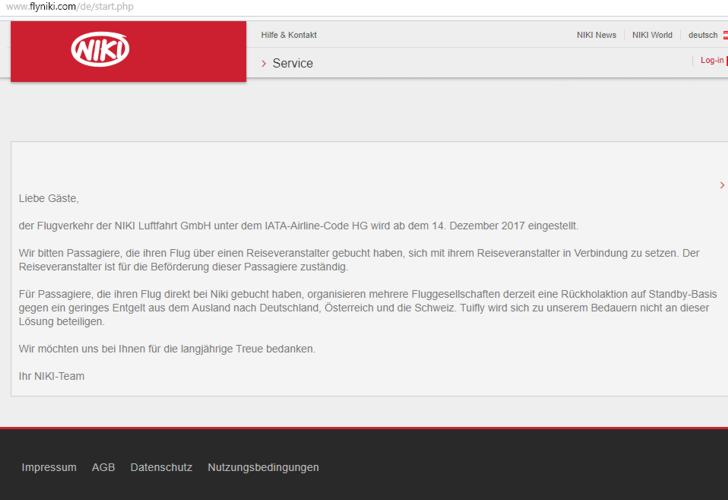The height and width of the screenshot is (500, 728).
Task: Click the Austrian flag beside deutsch
Action: (x=725, y=35)
